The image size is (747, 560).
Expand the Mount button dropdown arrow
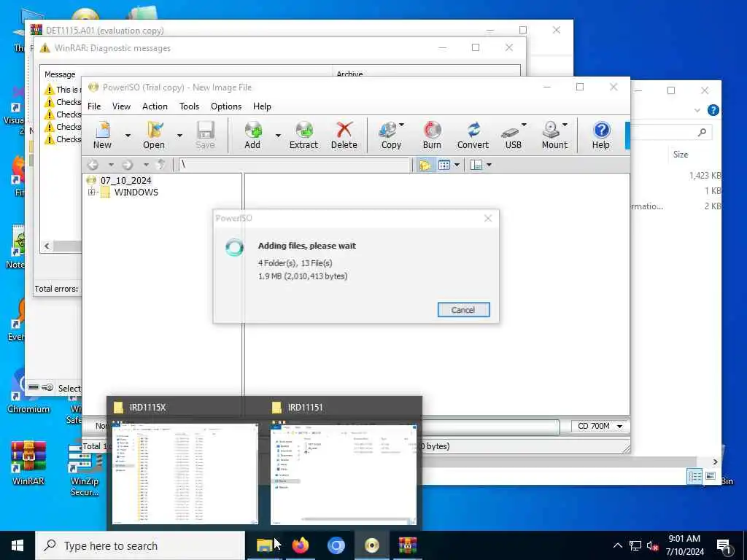click(565, 125)
